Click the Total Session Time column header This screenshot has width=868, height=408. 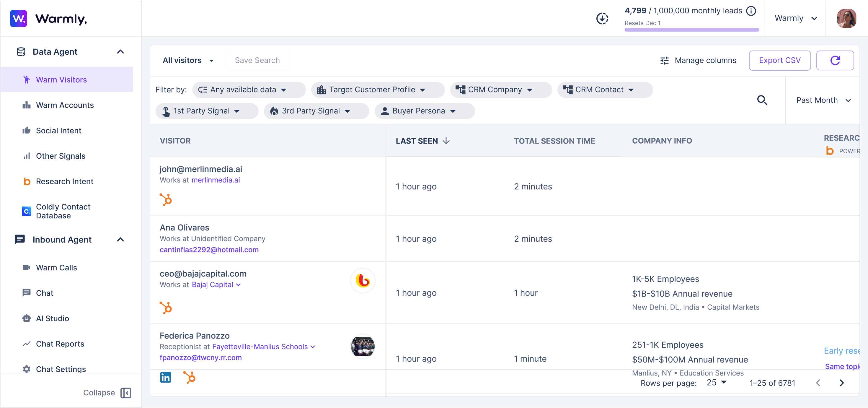[555, 141]
